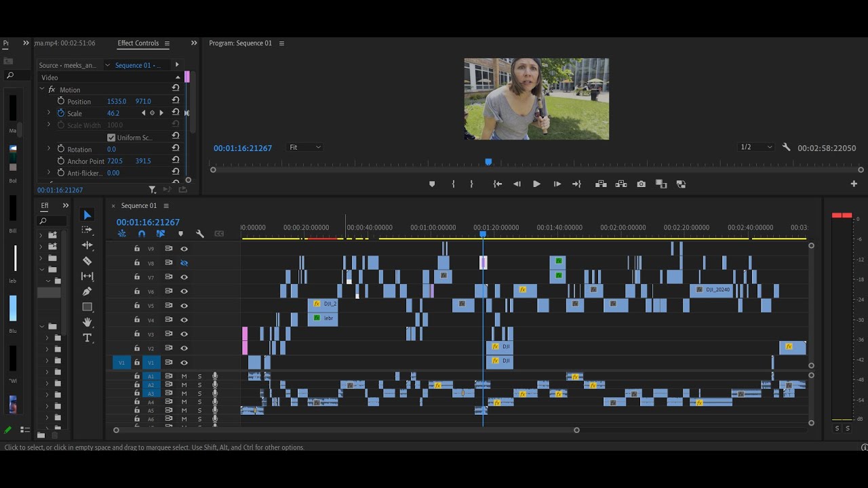
Task: Click Add Marker in Program monitor
Action: (x=432, y=184)
